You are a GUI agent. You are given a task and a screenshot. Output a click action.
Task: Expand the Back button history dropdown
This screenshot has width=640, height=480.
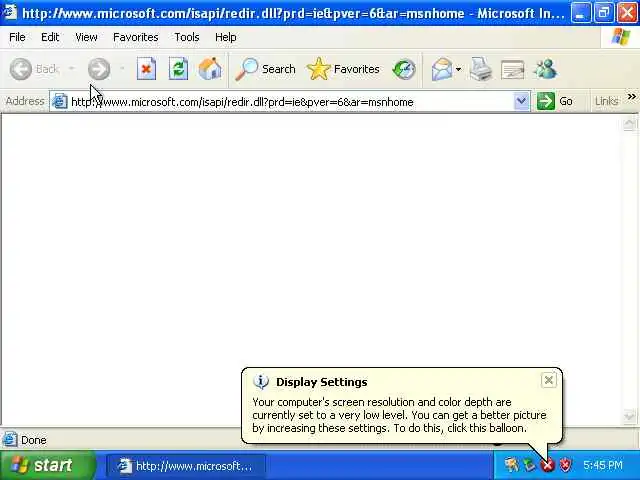72,69
